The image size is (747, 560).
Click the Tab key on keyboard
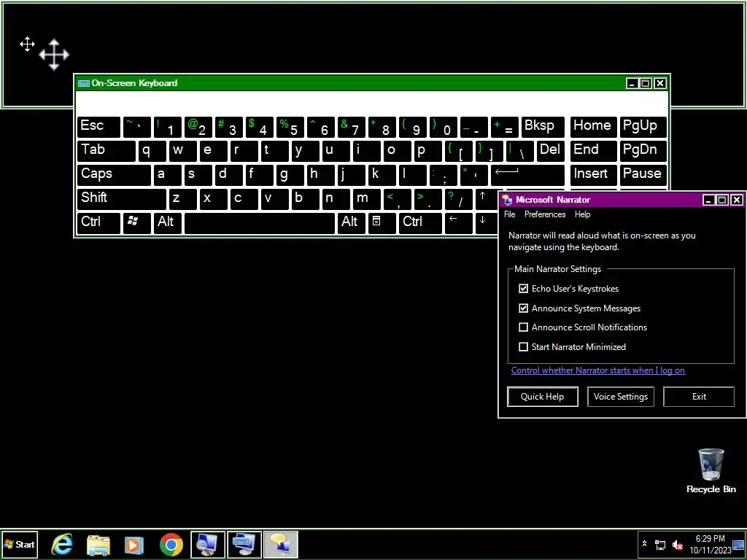107,151
